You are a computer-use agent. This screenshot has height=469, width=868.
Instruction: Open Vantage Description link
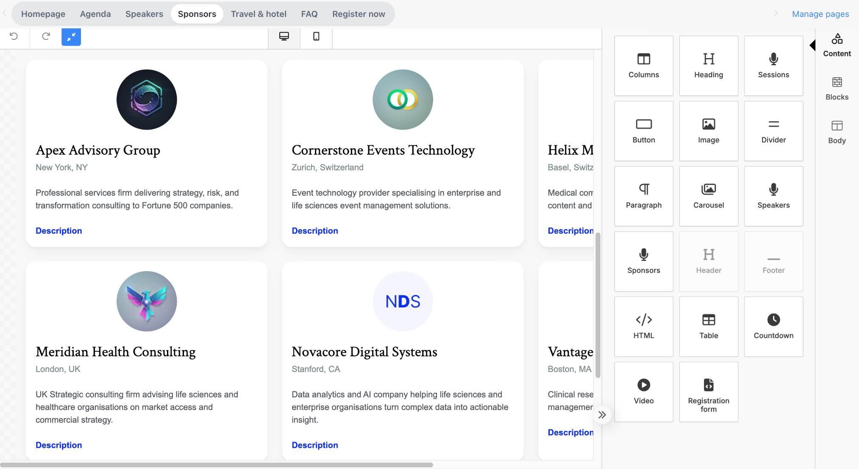[570, 433]
